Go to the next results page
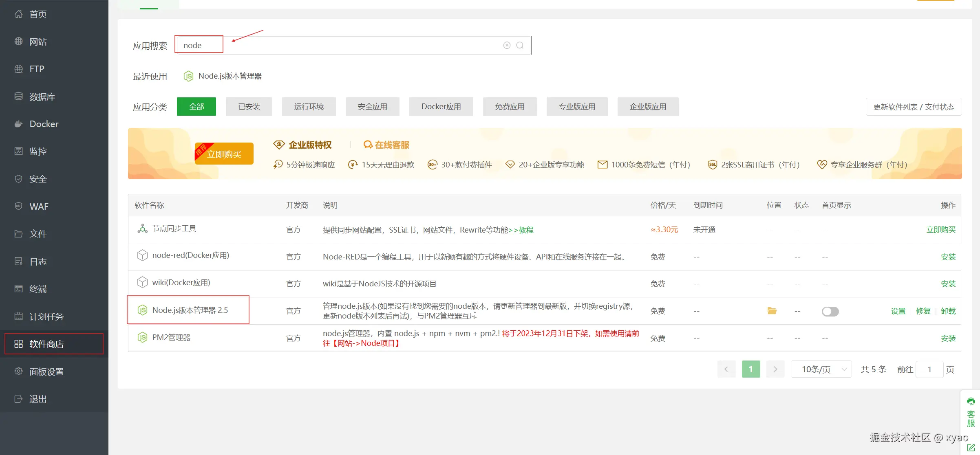980x455 pixels. pyautogui.click(x=775, y=369)
